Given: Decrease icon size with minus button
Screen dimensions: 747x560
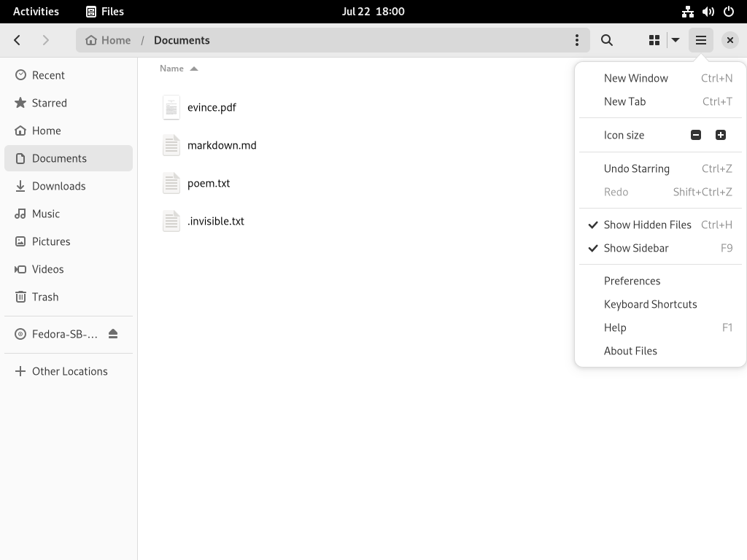Looking at the screenshot, I should point(695,135).
